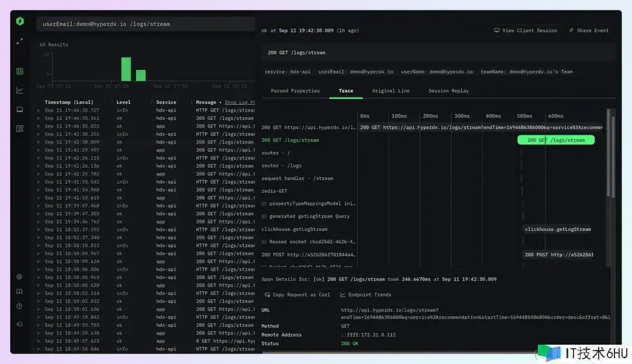Click the log icon beside generated getLogStream Query

264,217
